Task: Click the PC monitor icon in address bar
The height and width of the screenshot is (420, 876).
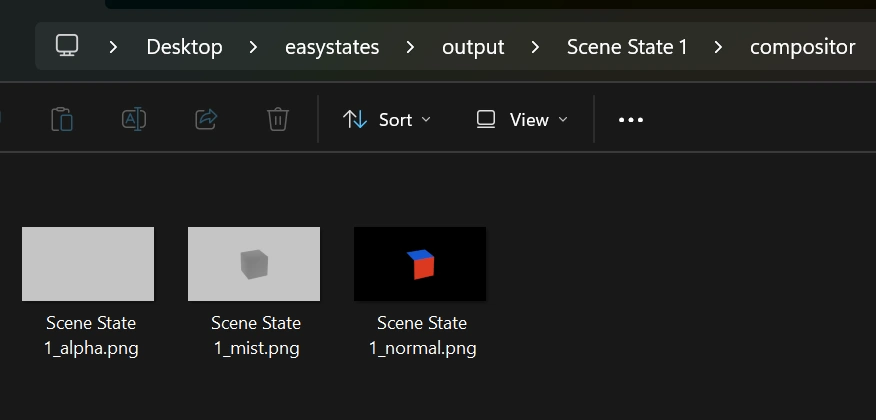Action: [x=67, y=46]
